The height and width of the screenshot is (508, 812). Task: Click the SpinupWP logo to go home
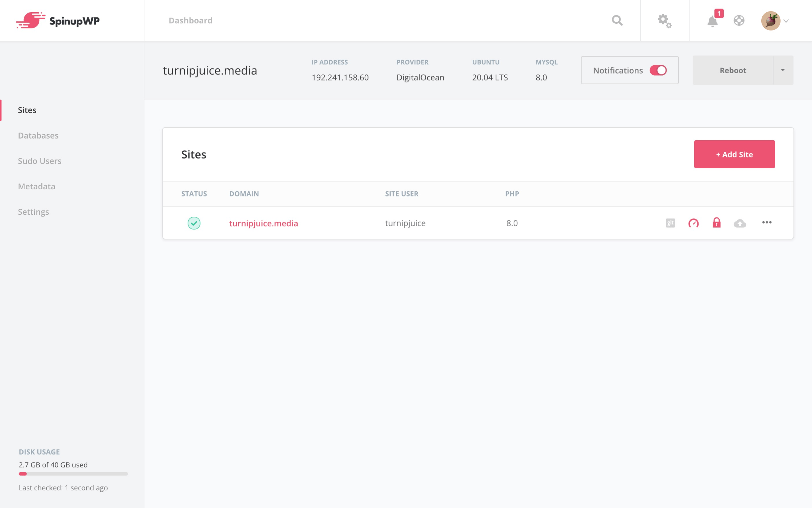tap(57, 20)
